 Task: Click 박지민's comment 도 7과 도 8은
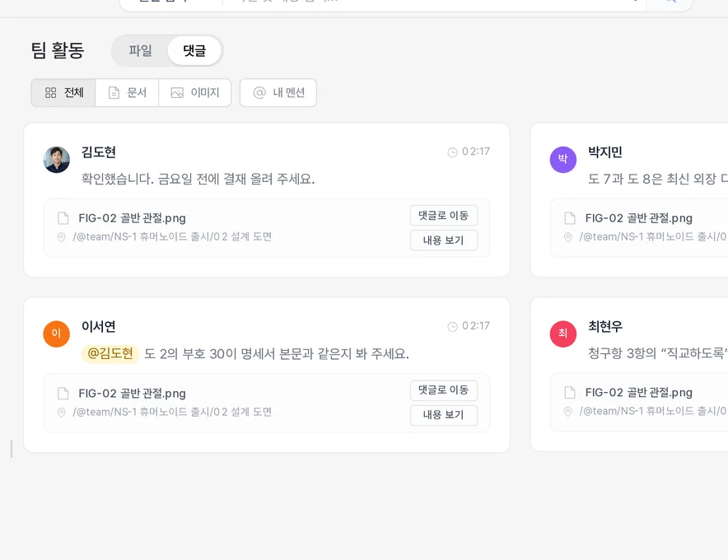click(x=658, y=179)
